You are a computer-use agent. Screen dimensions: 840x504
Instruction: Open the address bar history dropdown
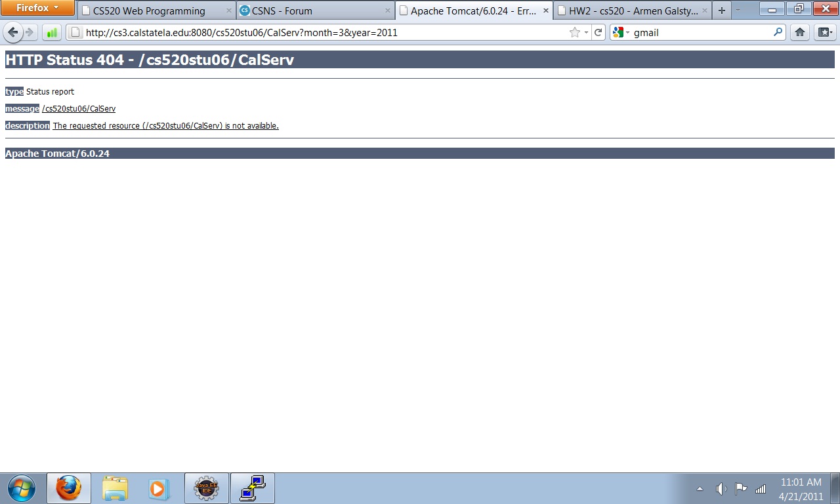point(586,32)
